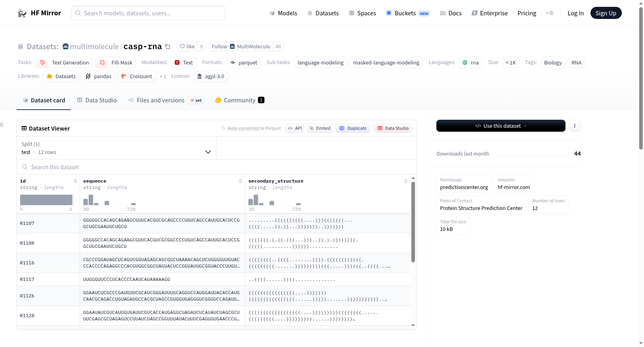Click the heart like icon button

tap(187, 47)
